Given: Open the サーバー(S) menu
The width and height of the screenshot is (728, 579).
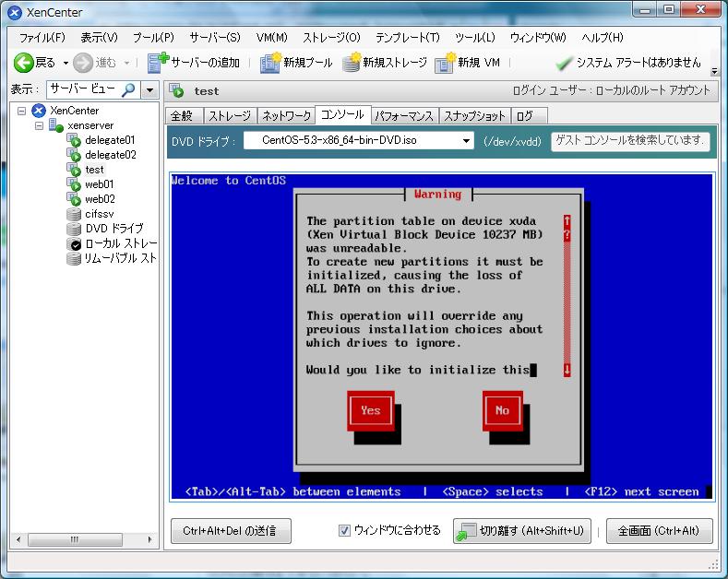Looking at the screenshot, I should 214,37.
